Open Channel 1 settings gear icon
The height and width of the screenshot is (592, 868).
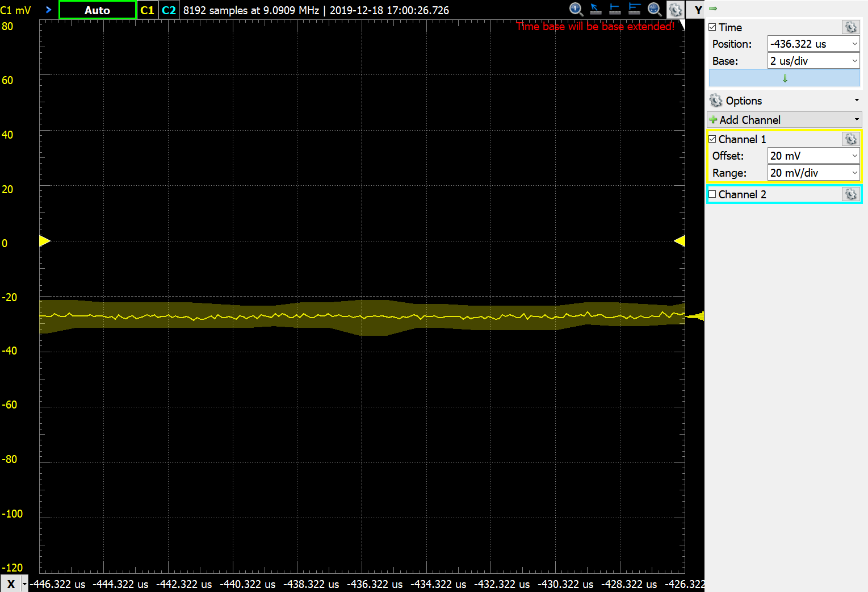pos(850,139)
